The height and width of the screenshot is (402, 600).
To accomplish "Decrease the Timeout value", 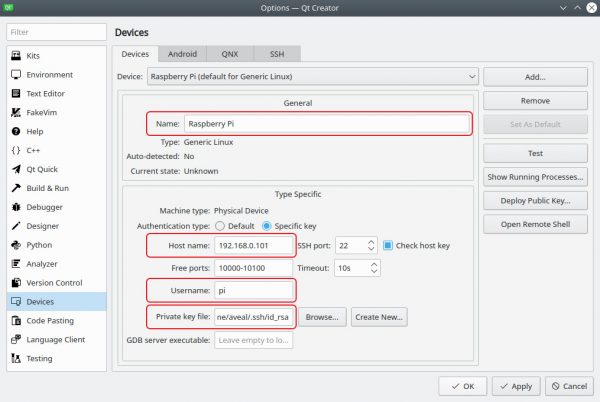I will 374,271.
